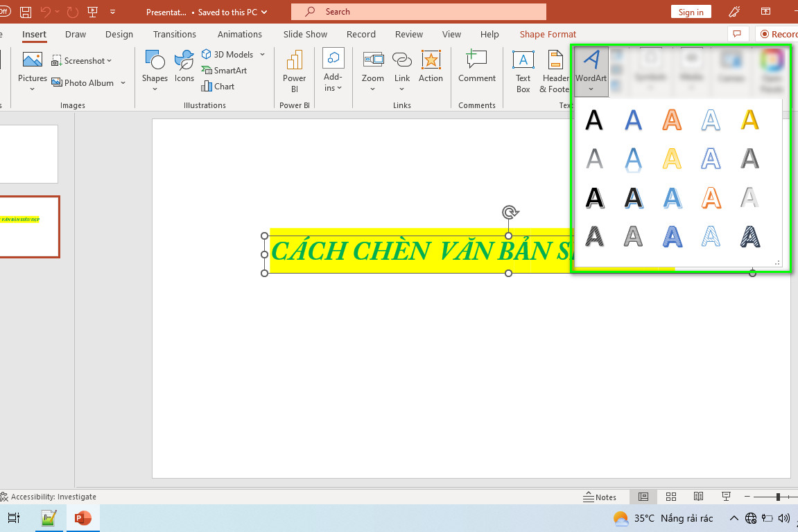Open the Transitions tab
Viewport: 798px width, 532px height.
(175, 34)
